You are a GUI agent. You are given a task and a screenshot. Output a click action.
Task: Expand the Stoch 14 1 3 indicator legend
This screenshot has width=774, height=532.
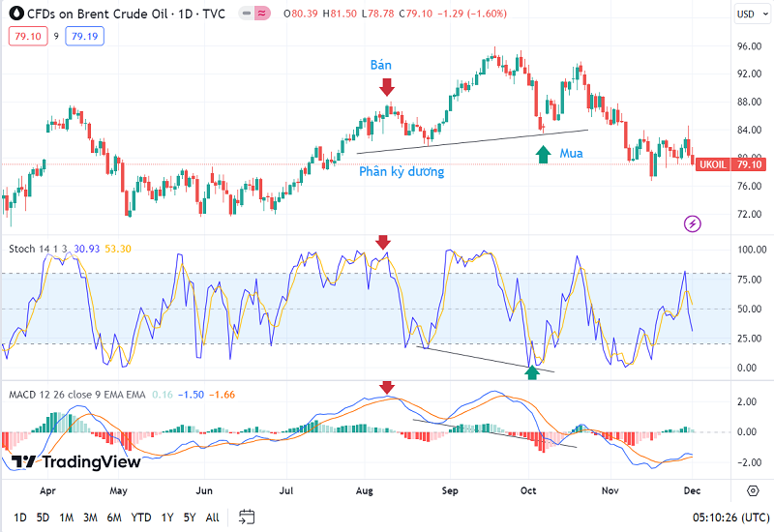click(x=46, y=249)
